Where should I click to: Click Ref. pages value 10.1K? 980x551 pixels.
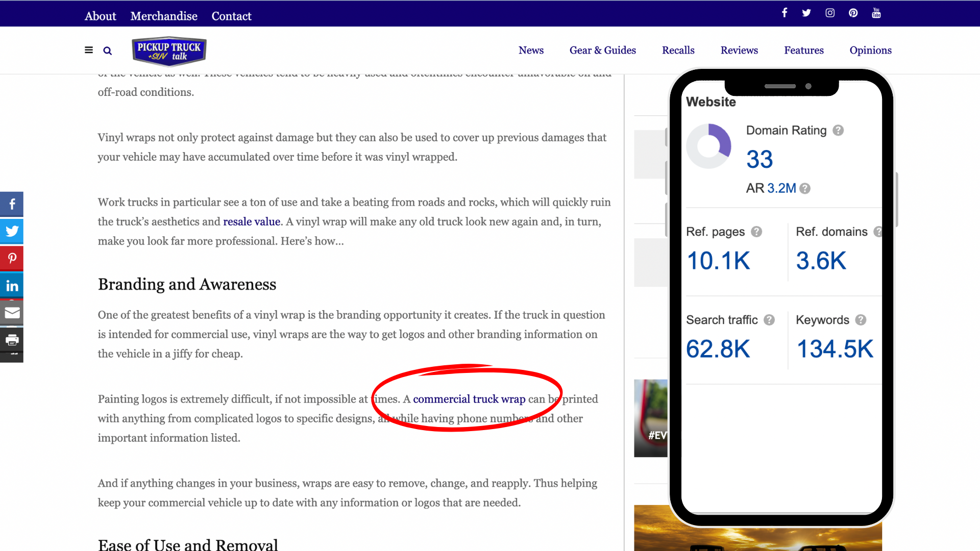click(x=718, y=261)
